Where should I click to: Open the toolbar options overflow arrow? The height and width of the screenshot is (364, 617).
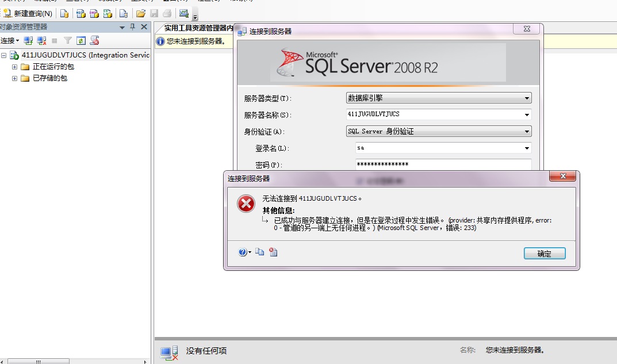(x=195, y=16)
